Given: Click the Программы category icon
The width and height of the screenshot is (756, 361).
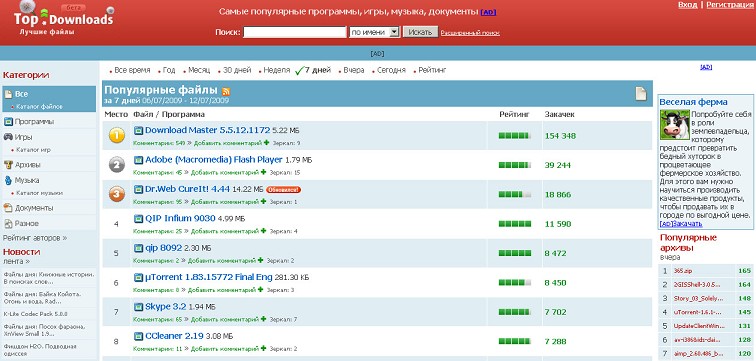Looking at the screenshot, I should point(8,121).
